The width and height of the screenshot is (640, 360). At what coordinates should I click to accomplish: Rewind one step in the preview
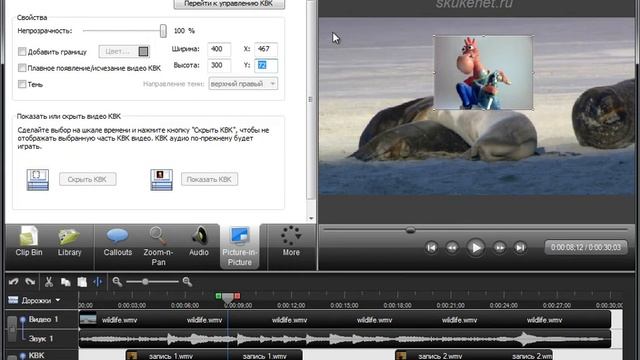point(452,247)
